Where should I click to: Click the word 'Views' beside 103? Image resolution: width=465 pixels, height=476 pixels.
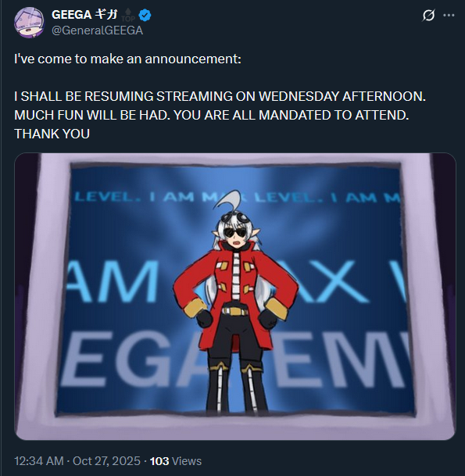tap(187, 461)
